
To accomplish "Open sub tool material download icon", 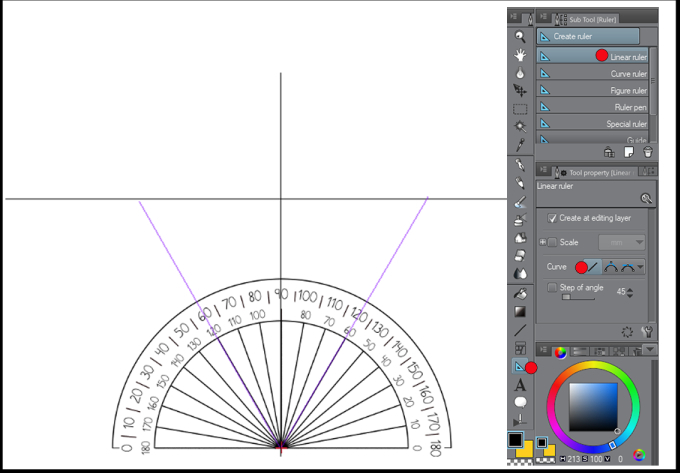I will point(609,152).
